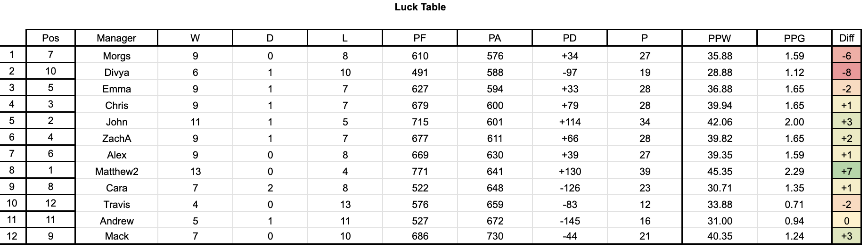868x249 pixels.
Task: Select Cara's draws value 2
Action: tap(270, 188)
